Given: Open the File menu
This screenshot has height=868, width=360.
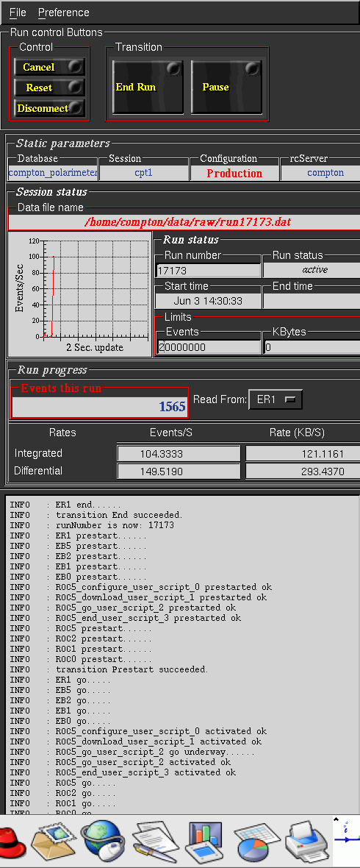Looking at the screenshot, I should (x=18, y=13).
